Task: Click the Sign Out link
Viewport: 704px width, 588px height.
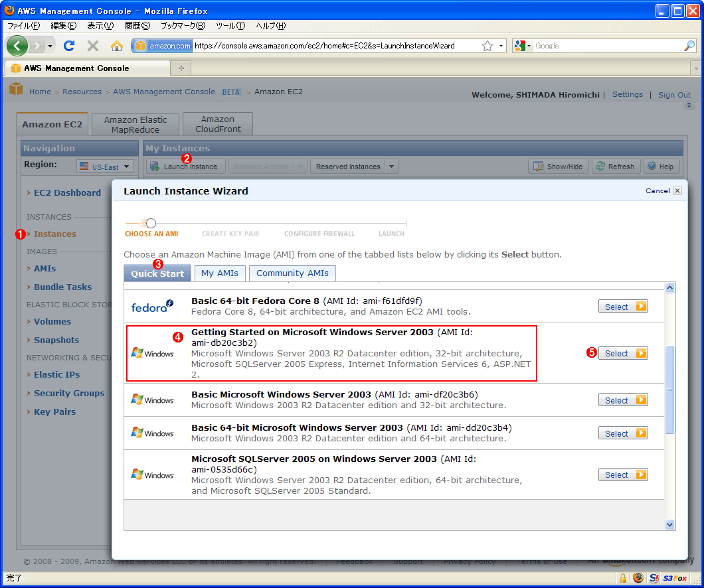Action: pos(674,95)
